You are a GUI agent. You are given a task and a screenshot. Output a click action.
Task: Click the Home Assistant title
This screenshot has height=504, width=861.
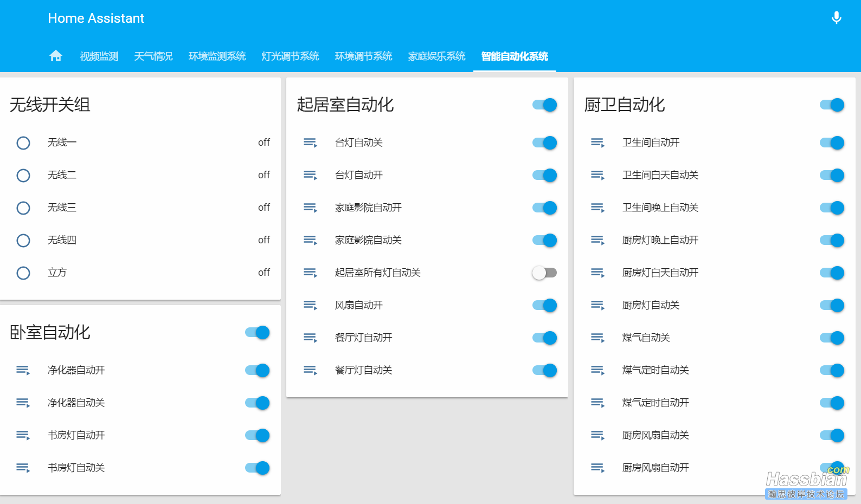click(96, 18)
